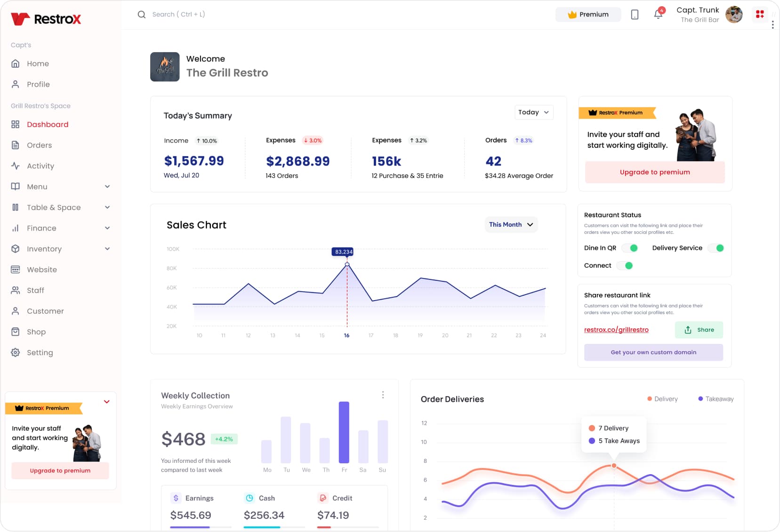Click the Table & Space icon
This screenshot has height=532, width=780.
tap(16, 207)
